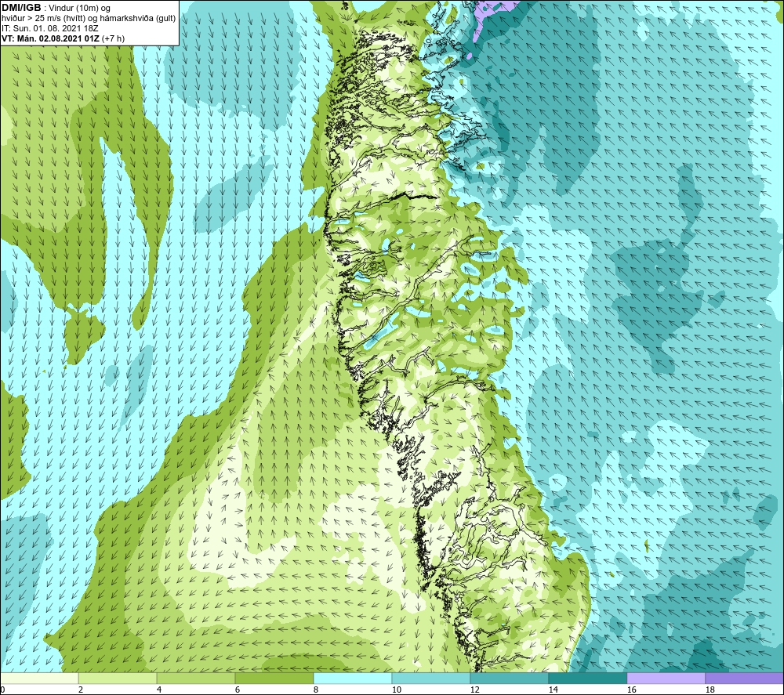Click the scale label '0'

coord(2,690)
